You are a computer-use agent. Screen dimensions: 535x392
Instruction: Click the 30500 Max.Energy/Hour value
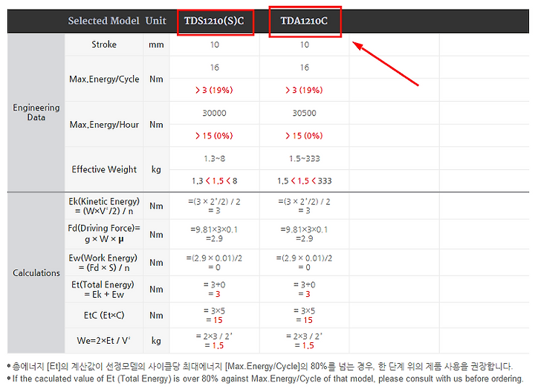pos(305,113)
